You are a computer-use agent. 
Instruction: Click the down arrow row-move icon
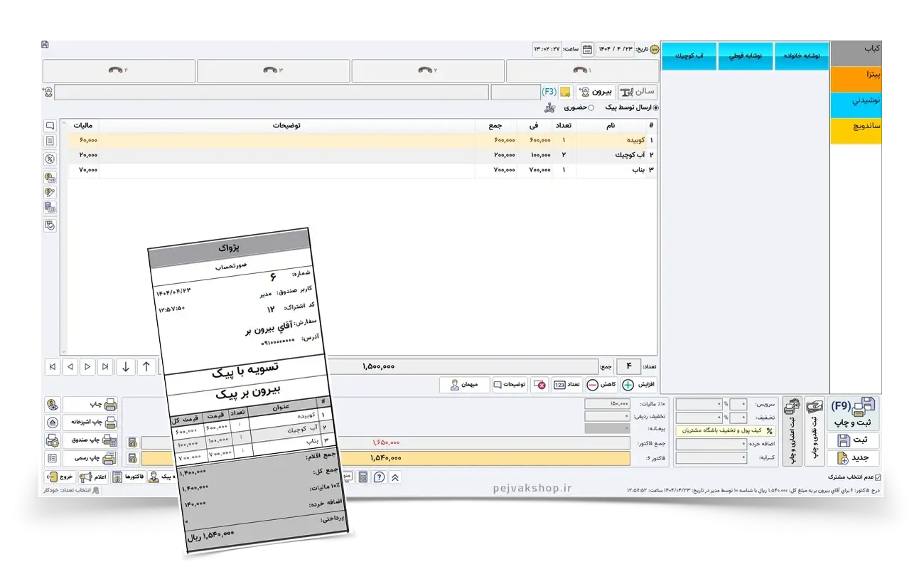[126, 366]
